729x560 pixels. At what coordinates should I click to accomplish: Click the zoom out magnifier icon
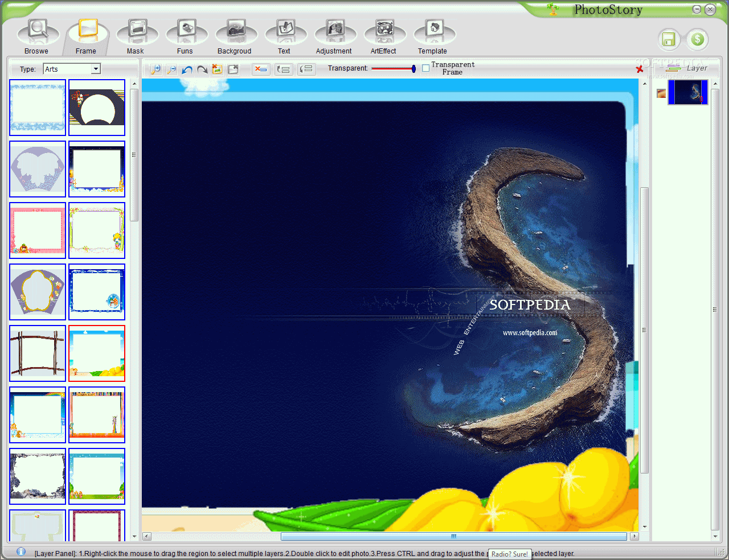pos(171,69)
